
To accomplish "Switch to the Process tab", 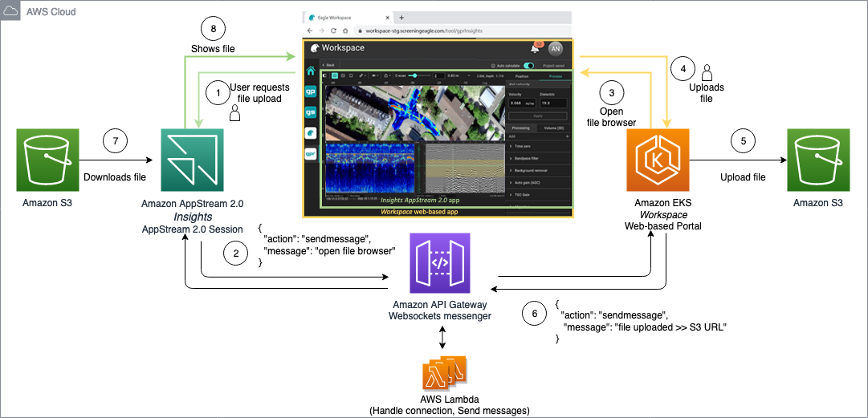I will coord(555,76).
